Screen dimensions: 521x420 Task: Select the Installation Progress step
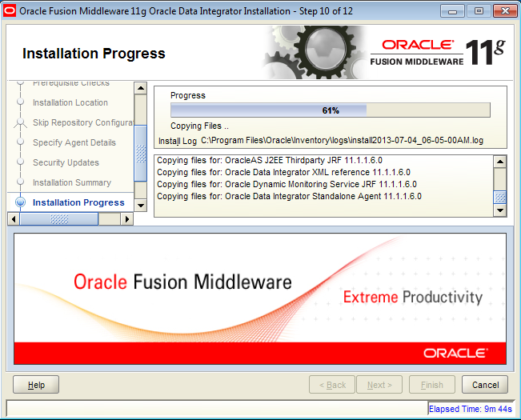[x=78, y=202]
